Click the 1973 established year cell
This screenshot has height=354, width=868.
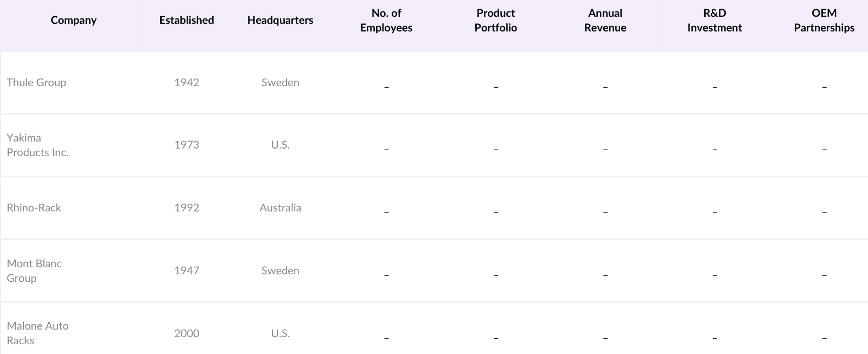pyautogui.click(x=187, y=145)
